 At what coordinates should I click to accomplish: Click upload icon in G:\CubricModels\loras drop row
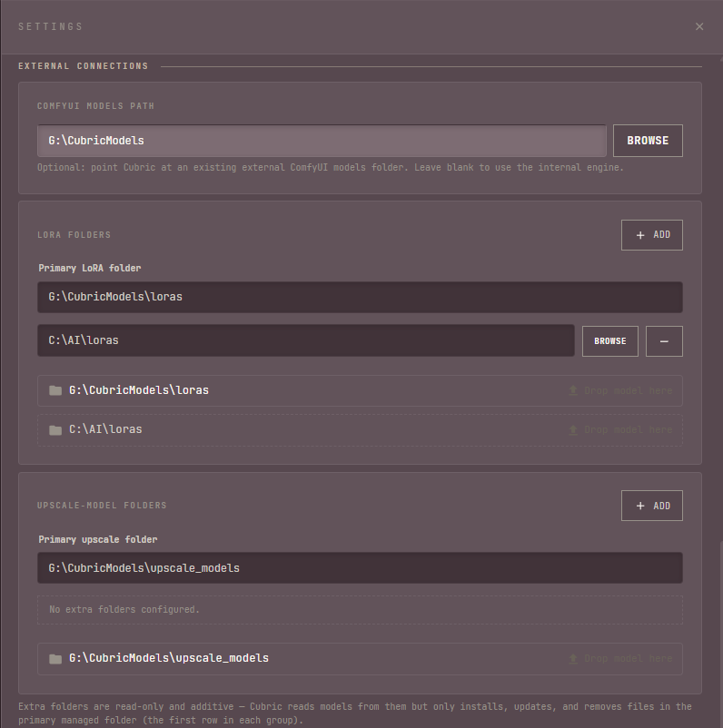573,390
